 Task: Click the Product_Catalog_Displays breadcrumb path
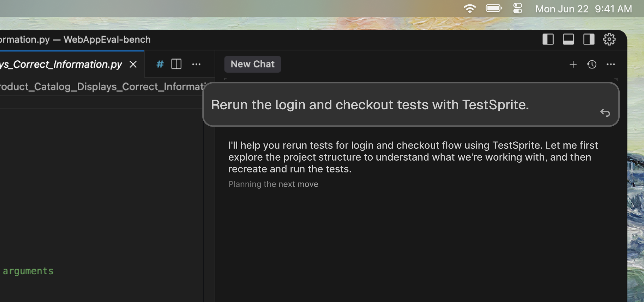(x=102, y=87)
